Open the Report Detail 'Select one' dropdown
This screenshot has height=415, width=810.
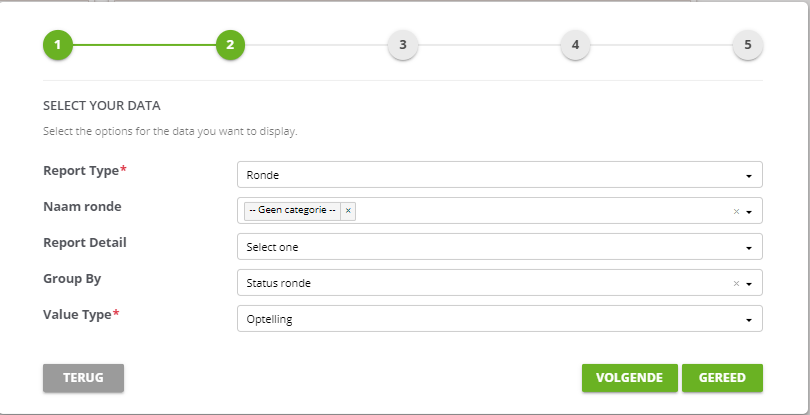[500, 247]
